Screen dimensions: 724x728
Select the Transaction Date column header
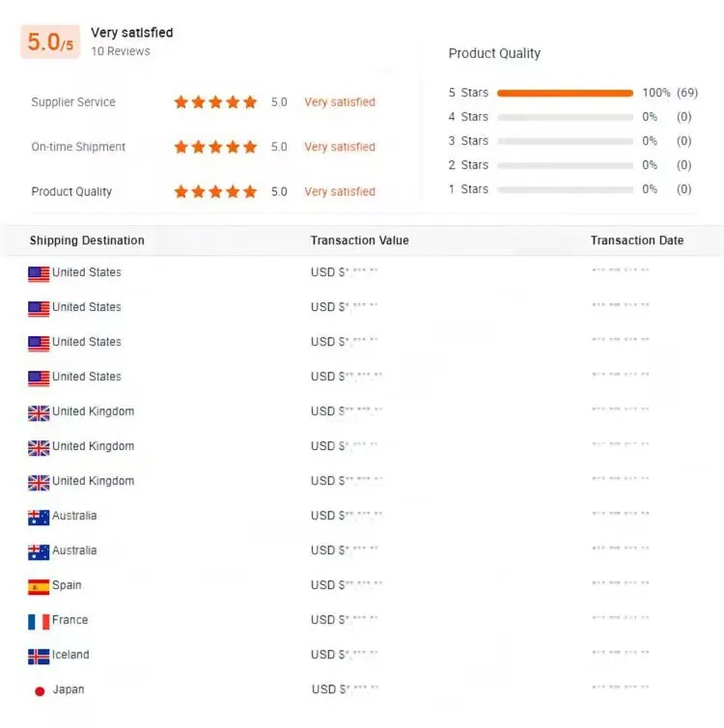pyautogui.click(x=636, y=240)
